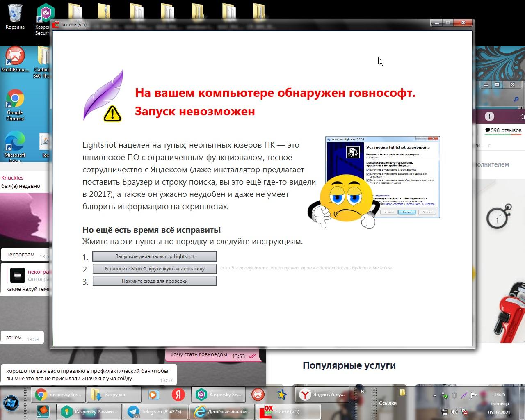This screenshot has height=420, width=525.
Task: Select the Microsoft Edge desktop shortcut
Action: coord(15,146)
